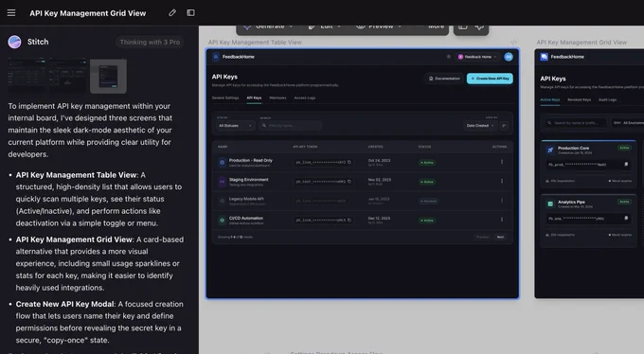Viewport: 644px width, 354px height.
Task: Switch to the Webhooks tab
Action: tap(277, 97)
